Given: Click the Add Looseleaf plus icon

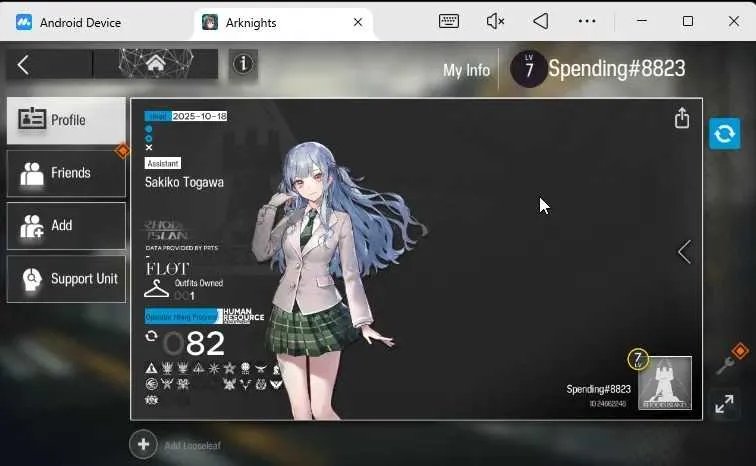Looking at the screenshot, I should pos(143,444).
